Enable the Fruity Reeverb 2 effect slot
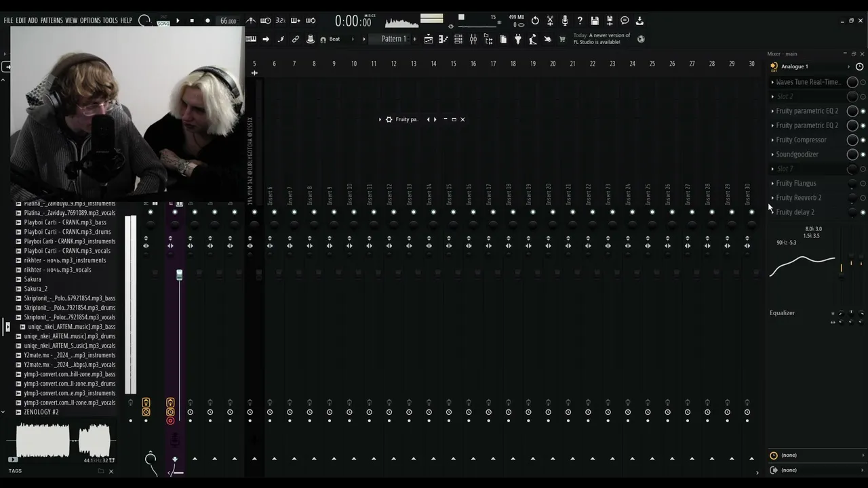 (863, 198)
